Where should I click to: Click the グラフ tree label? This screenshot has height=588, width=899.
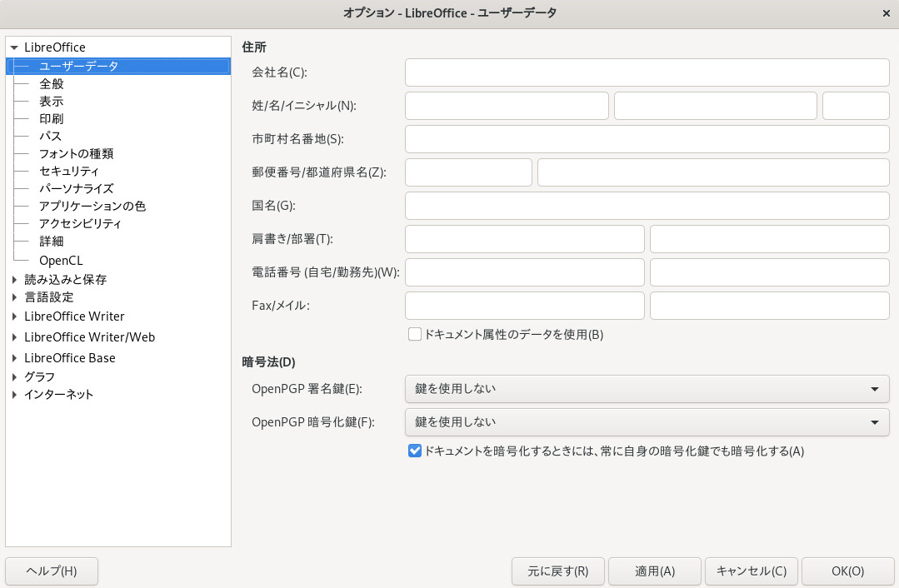tap(39, 377)
